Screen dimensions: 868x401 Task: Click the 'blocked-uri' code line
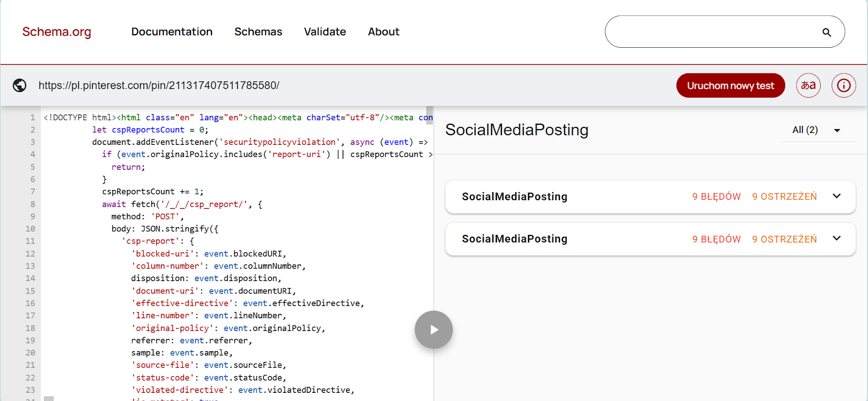tap(209, 253)
